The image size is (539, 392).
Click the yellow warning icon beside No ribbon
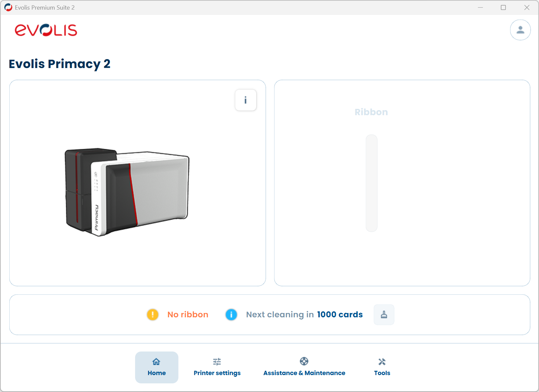[x=152, y=315]
